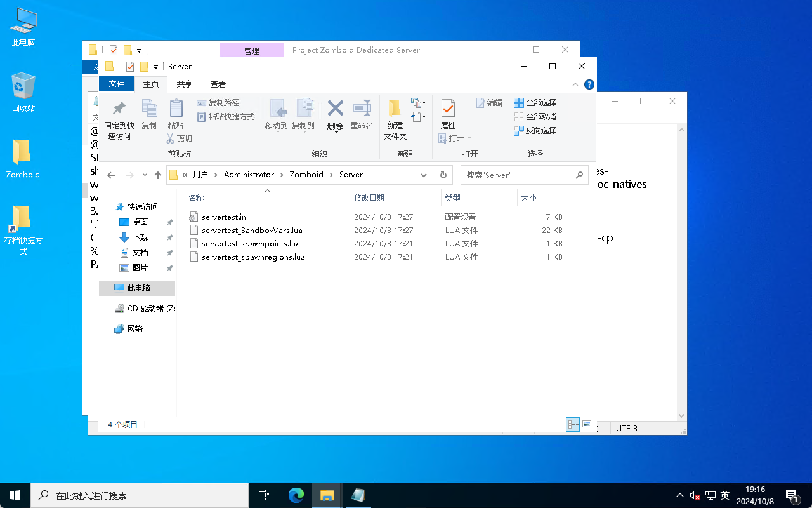Click 反向选择 invert selection

(x=535, y=131)
